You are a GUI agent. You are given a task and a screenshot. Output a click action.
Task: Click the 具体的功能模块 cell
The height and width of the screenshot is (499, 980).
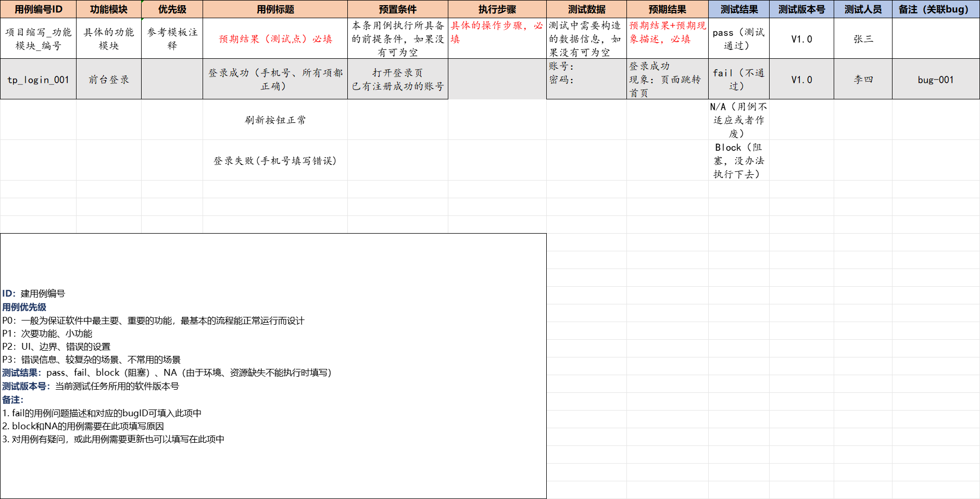(109, 39)
